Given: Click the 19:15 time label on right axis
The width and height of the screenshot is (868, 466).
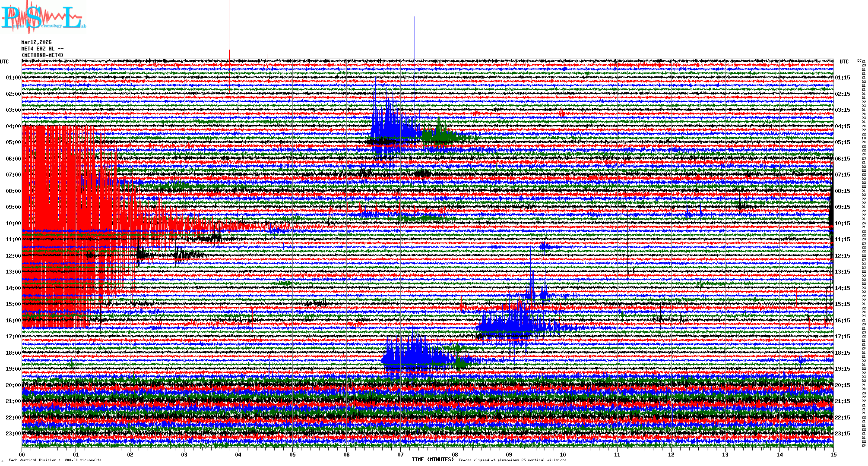Looking at the screenshot, I should 843,369.
